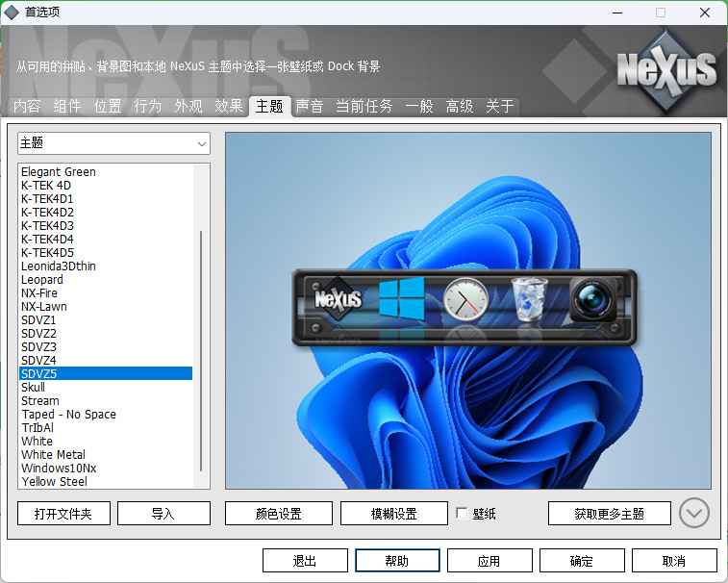Viewport: 728px width, 583px height.
Task: Click the 导入 button
Action: (x=163, y=514)
